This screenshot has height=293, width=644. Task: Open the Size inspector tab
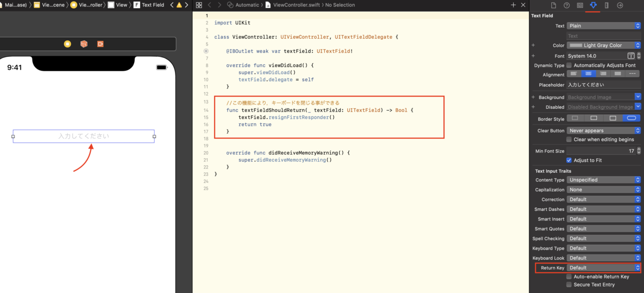tap(606, 5)
